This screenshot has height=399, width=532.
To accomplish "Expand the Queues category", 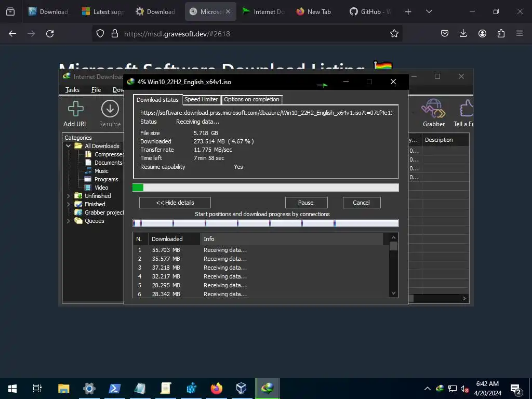I will 68,221.
